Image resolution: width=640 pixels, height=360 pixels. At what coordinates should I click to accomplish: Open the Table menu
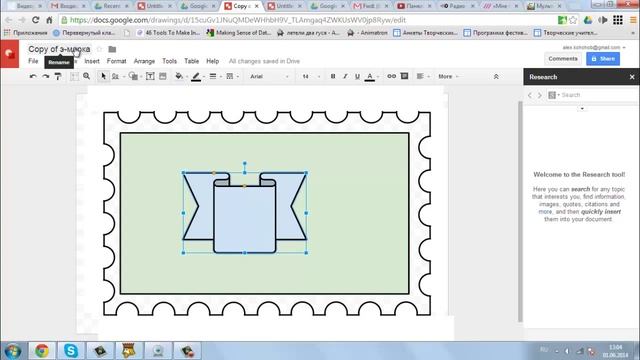click(x=191, y=61)
